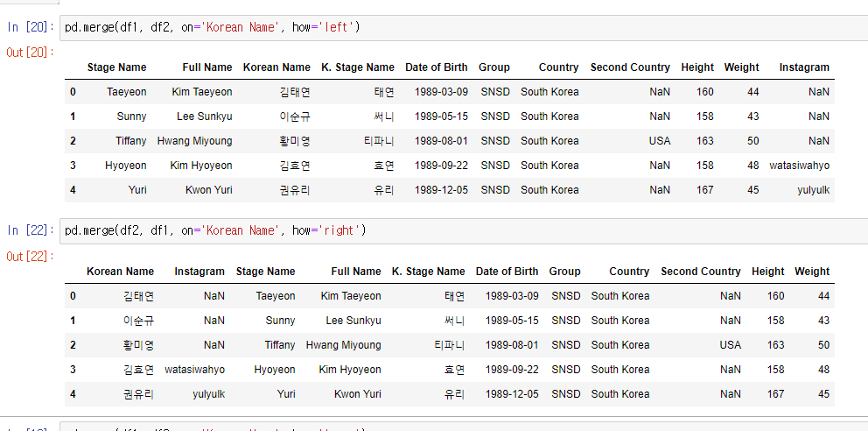Click 'Weight' column header in Out[20] table

click(742, 67)
